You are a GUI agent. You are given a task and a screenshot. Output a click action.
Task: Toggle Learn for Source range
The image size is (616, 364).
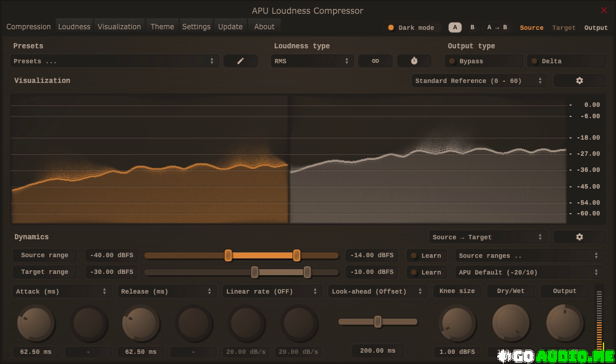pos(426,255)
